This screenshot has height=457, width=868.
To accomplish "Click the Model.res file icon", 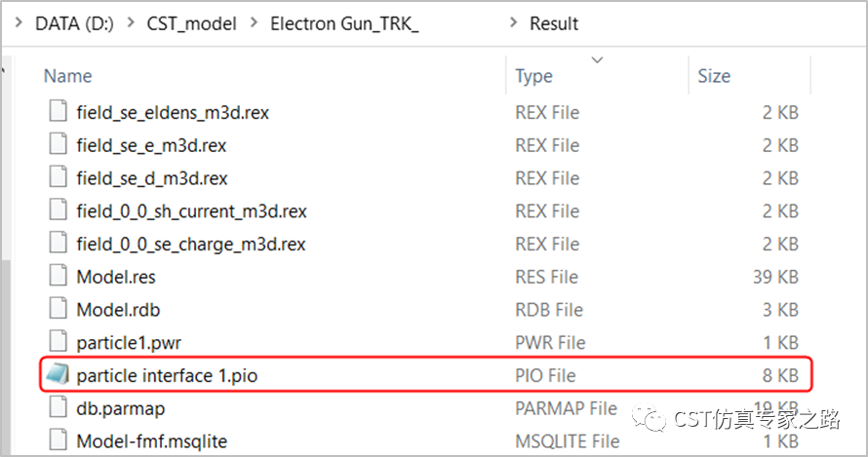I will [x=59, y=275].
